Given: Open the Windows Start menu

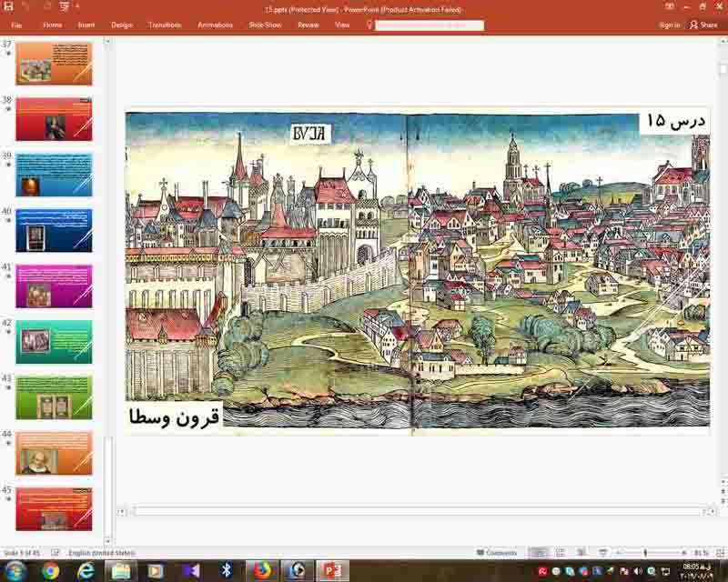Looking at the screenshot, I should [15, 570].
